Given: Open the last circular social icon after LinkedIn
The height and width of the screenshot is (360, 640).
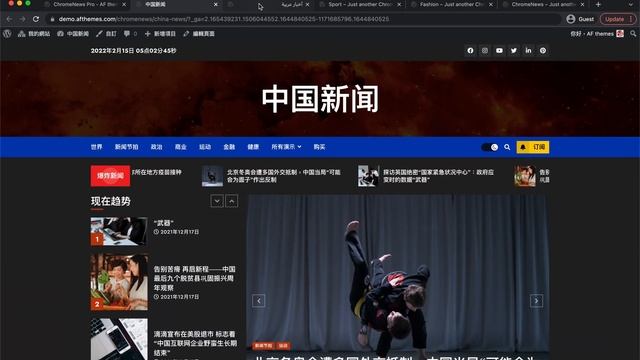Looking at the screenshot, I should (x=543, y=51).
